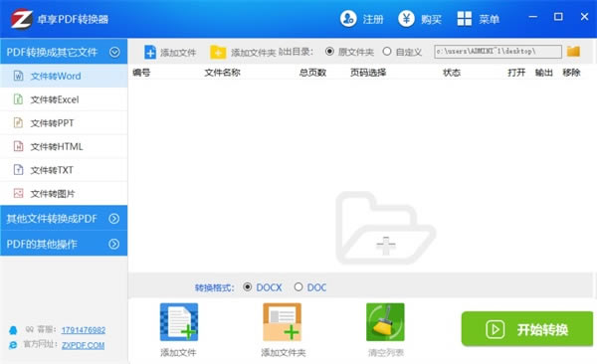Select 文件转HTML in the sidebar
Screen dimensions: 597x364
[64, 146]
